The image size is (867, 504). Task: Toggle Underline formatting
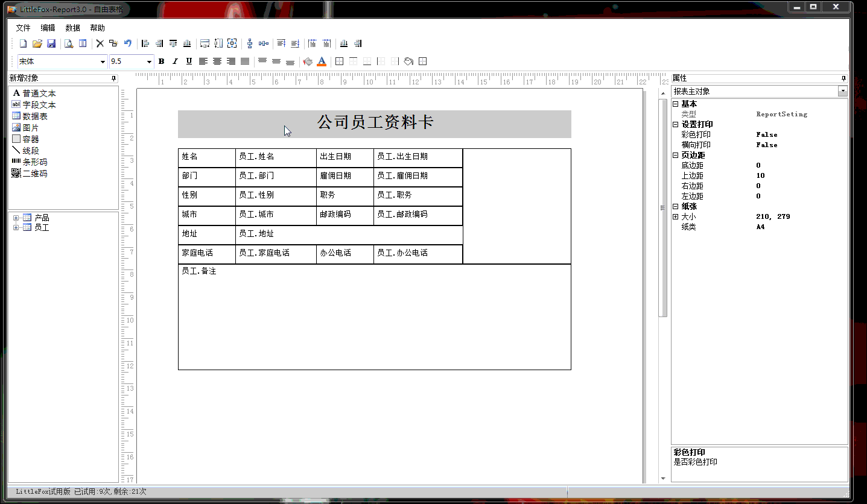pyautogui.click(x=189, y=61)
